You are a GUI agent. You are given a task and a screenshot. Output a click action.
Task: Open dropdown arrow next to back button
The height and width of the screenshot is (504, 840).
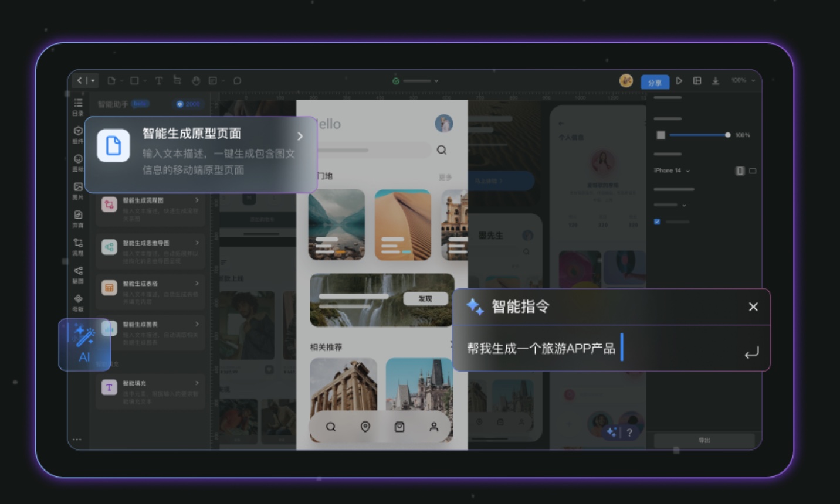tap(92, 81)
